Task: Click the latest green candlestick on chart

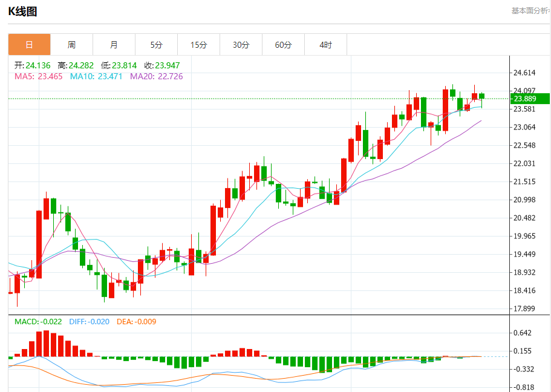Action: tap(481, 96)
